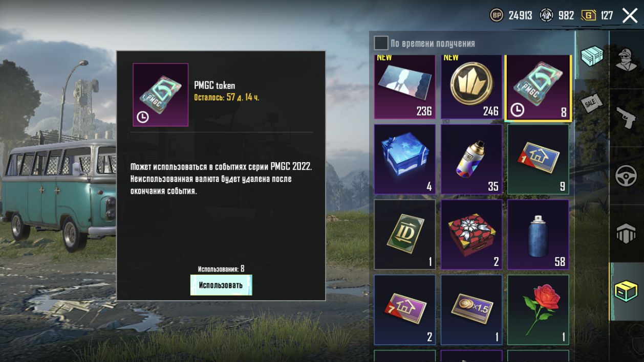Open the vehicles steering wheel category

pyautogui.click(x=626, y=176)
